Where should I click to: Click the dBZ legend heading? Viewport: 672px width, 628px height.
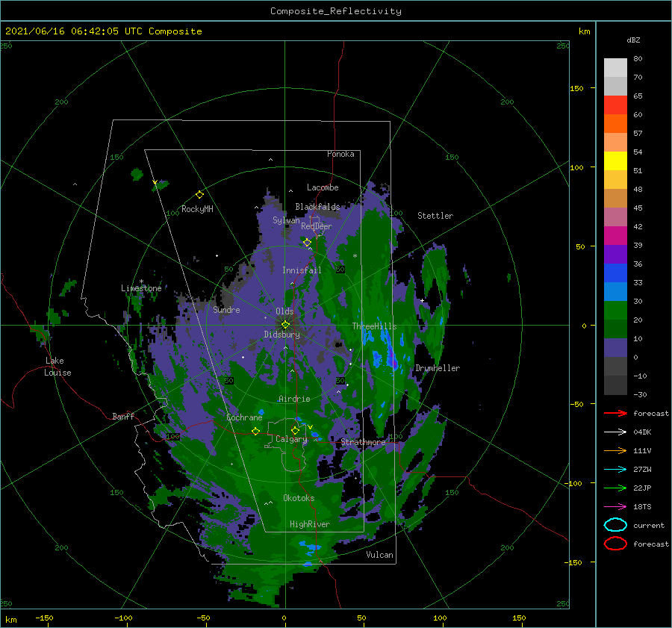click(633, 40)
